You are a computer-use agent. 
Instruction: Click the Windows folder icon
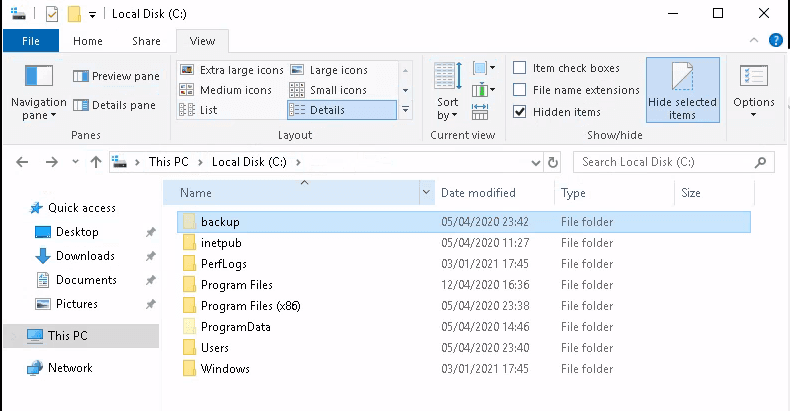(189, 369)
